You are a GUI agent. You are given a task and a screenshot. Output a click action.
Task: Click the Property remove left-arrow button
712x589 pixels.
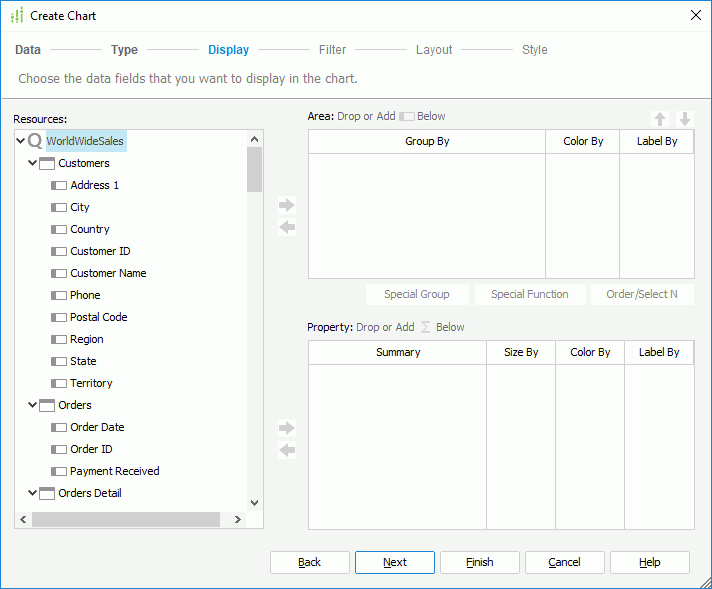287,450
